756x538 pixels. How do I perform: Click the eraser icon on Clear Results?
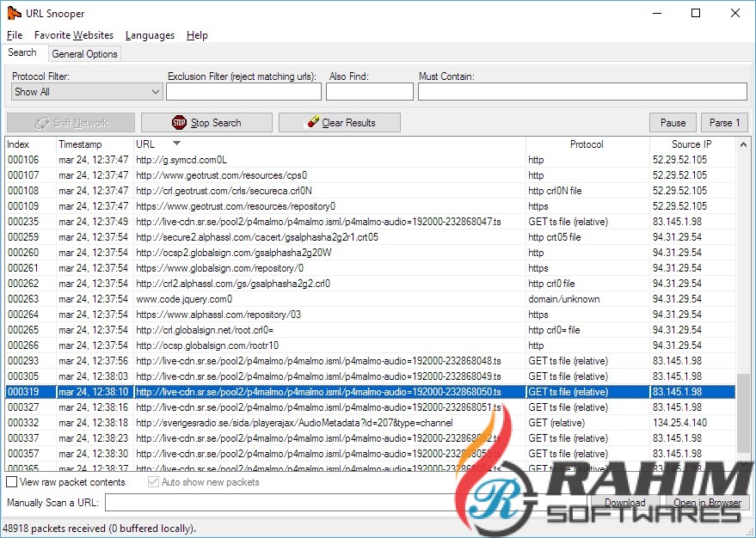[313, 122]
